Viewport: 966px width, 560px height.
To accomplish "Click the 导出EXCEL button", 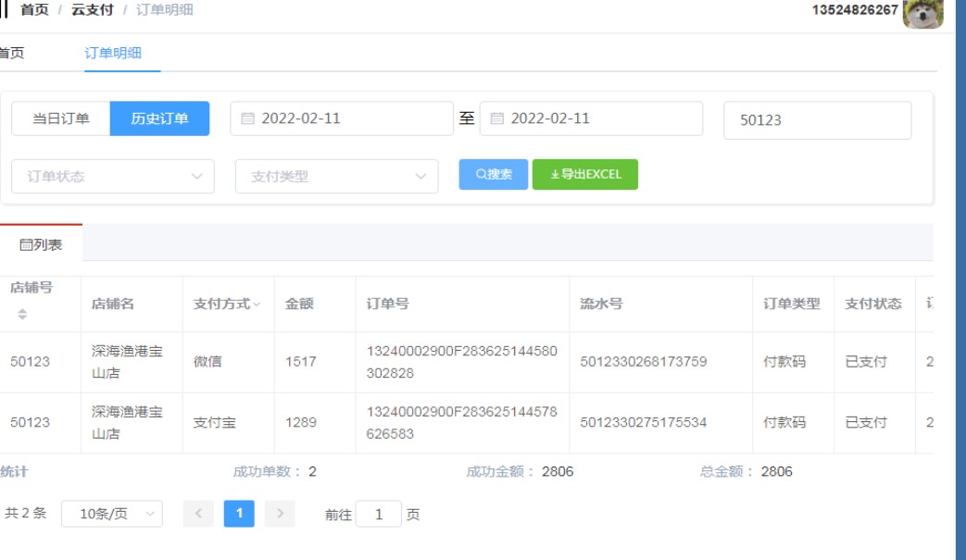I will coord(584,174).
